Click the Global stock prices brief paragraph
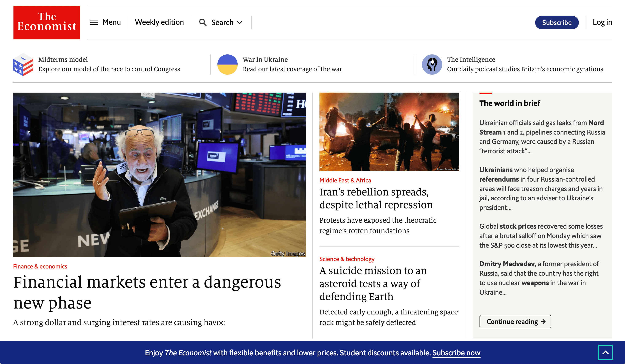 point(541,236)
